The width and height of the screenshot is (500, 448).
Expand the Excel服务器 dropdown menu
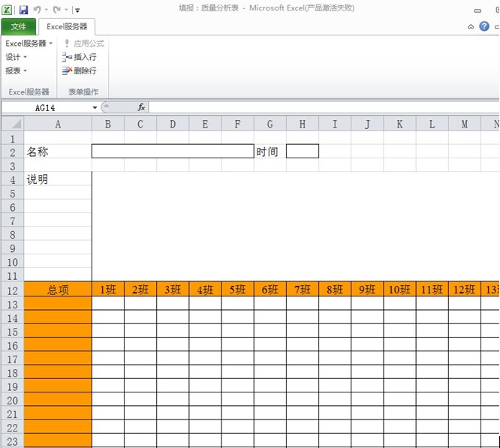click(x=29, y=44)
